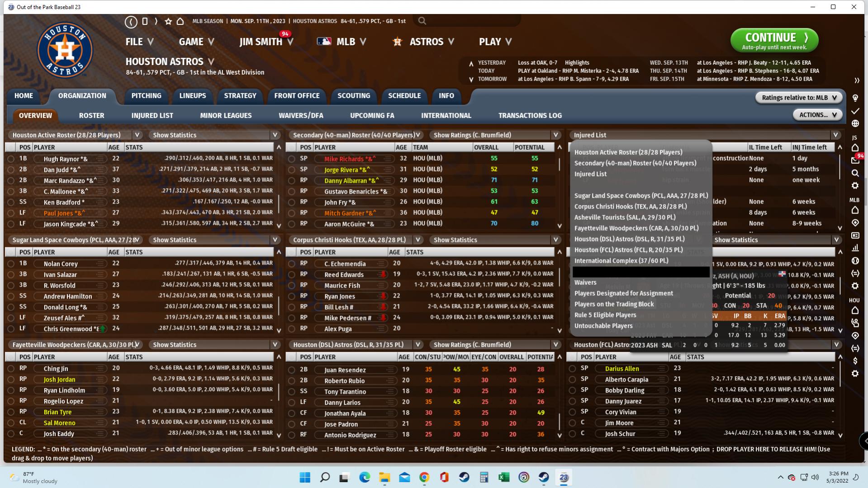Open Windows Start menu
This screenshot has height=488, width=868.
click(305, 477)
